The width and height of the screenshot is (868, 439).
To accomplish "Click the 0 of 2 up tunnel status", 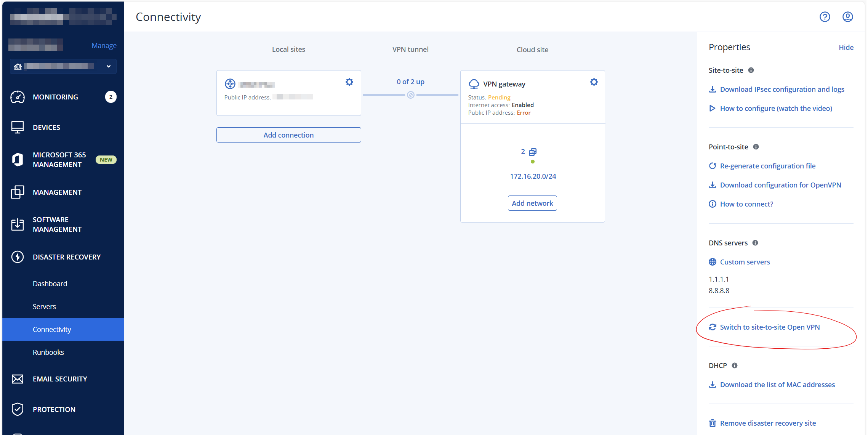I will 410,82.
